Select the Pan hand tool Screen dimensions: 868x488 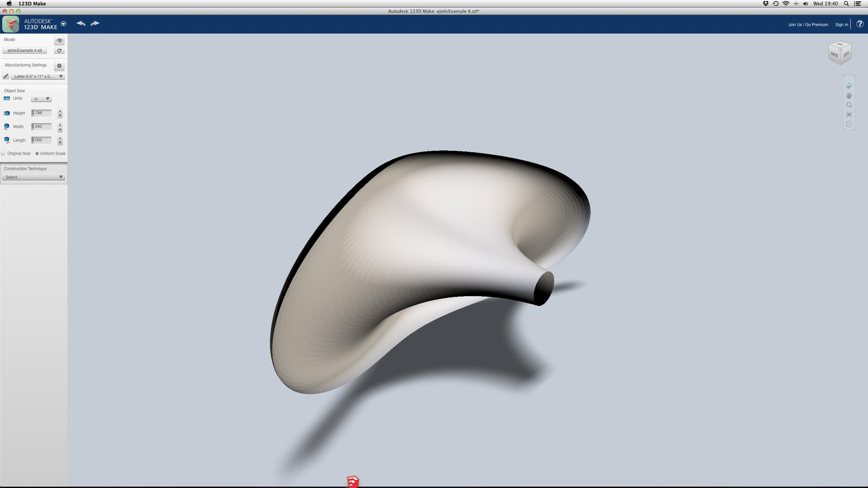pos(849,96)
